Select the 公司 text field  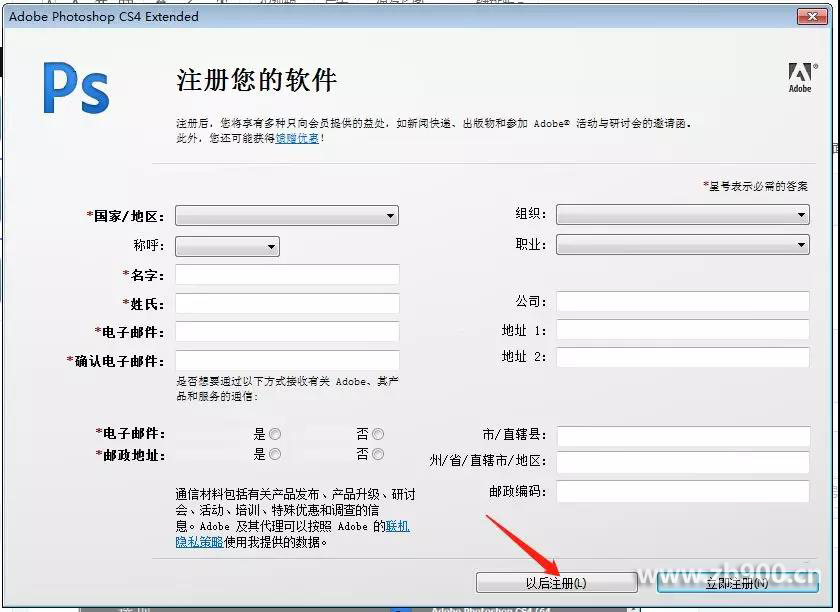682,302
